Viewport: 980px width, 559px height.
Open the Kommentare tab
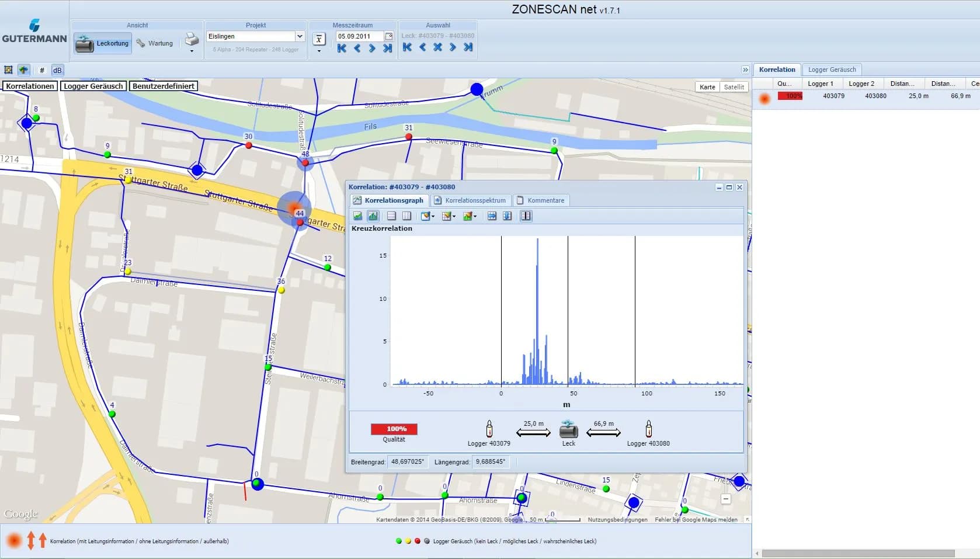click(541, 200)
